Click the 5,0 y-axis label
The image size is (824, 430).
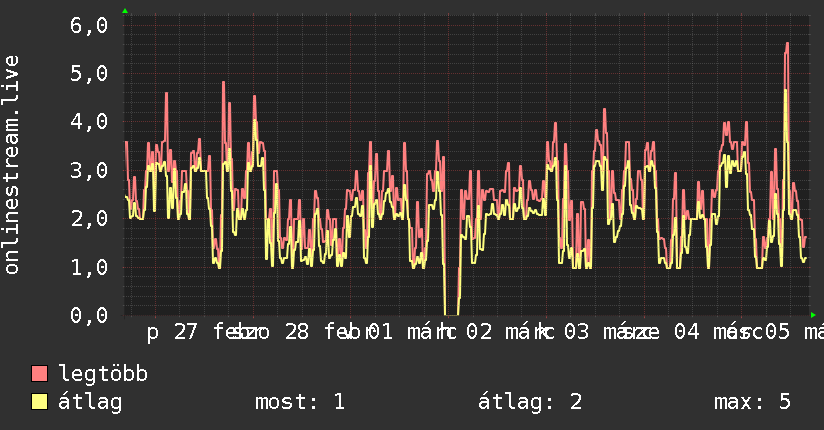point(89,74)
